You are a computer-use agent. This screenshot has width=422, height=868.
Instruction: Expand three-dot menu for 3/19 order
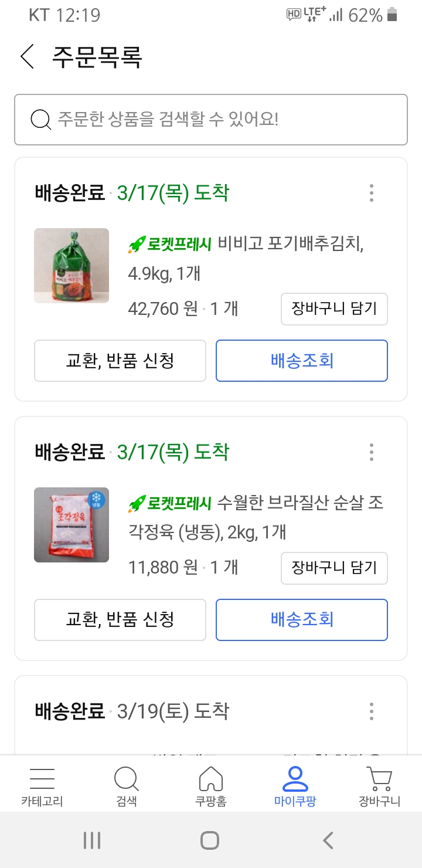pos(372,711)
